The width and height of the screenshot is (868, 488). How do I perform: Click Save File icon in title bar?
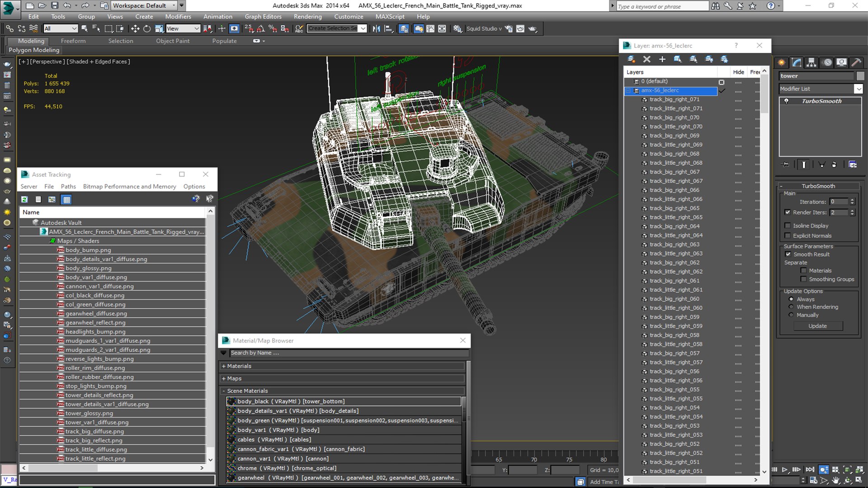[x=54, y=5]
